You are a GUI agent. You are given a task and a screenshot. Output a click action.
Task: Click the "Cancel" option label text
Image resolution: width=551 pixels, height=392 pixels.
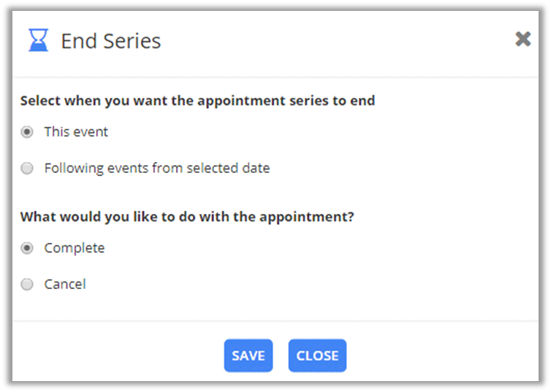tap(65, 285)
